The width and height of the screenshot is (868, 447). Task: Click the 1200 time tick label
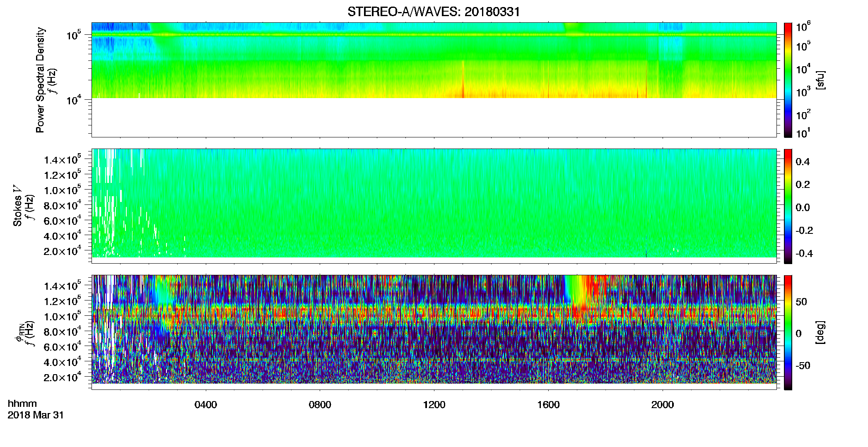(x=434, y=405)
